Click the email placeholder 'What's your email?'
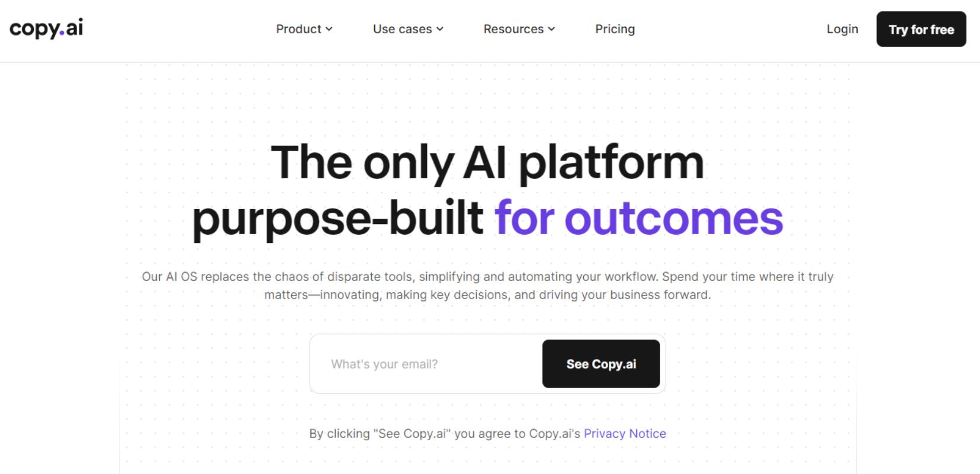The height and width of the screenshot is (474, 980). pos(385,364)
